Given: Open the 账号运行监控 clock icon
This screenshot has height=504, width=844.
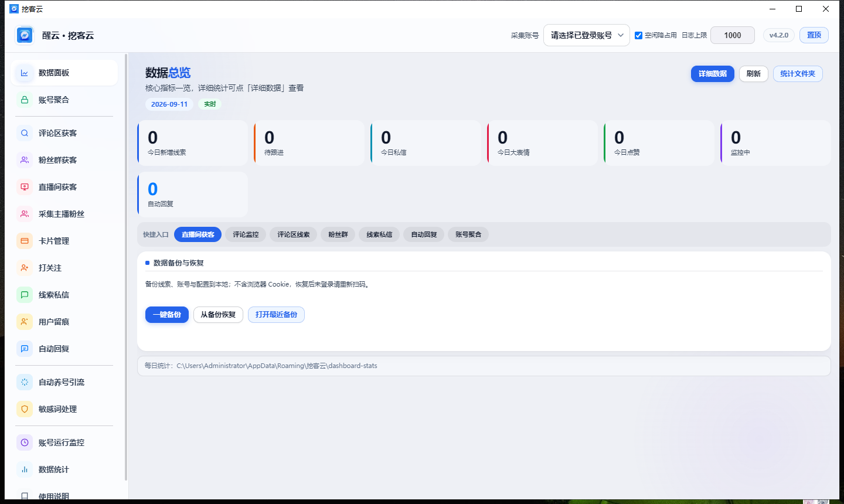Looking at the screenshot, I should [25, 442].
